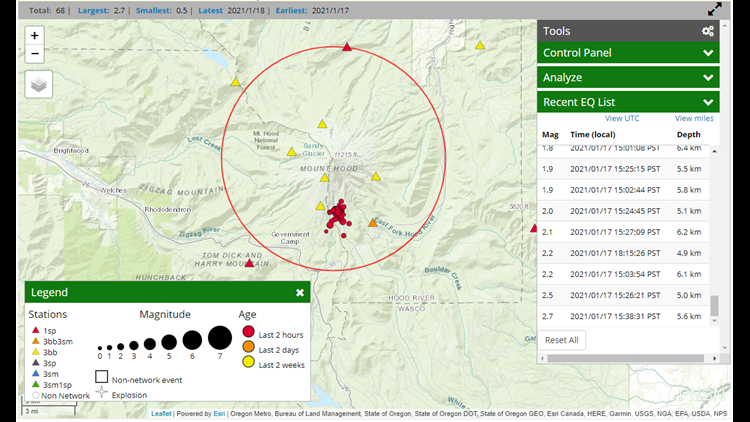The width and height of the screenshot is (750, 422).
Task: Click the Latest label in summary bar
Action: [210, 10]
